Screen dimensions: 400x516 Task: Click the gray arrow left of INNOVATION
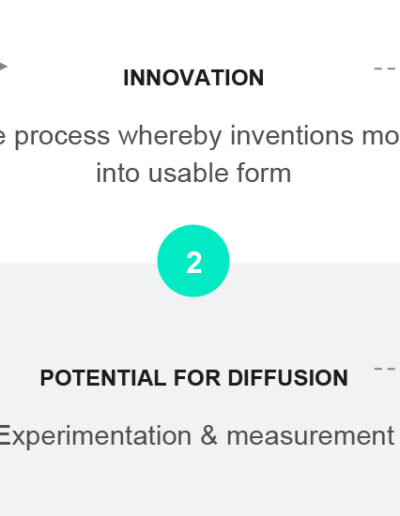[x=3, y=66]
